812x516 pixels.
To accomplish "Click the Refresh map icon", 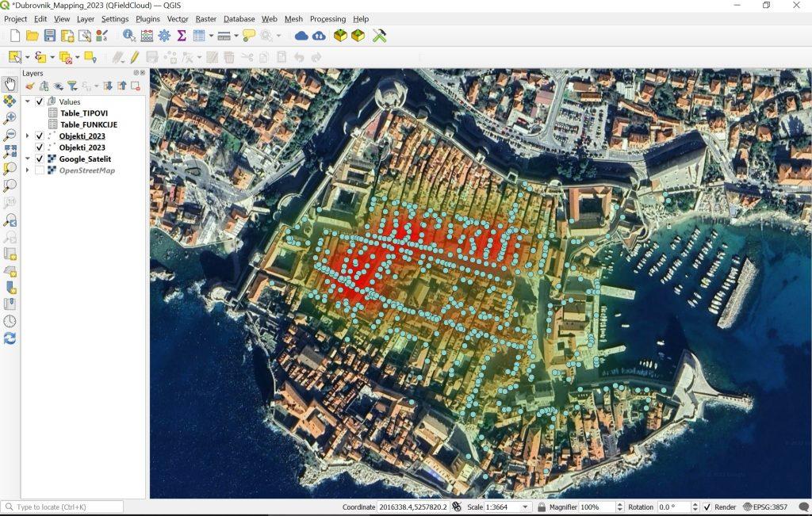I will tap(10, 338).
